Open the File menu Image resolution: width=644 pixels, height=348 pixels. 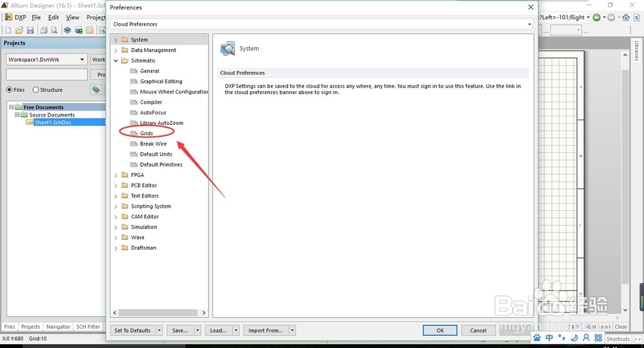(36, 17)
